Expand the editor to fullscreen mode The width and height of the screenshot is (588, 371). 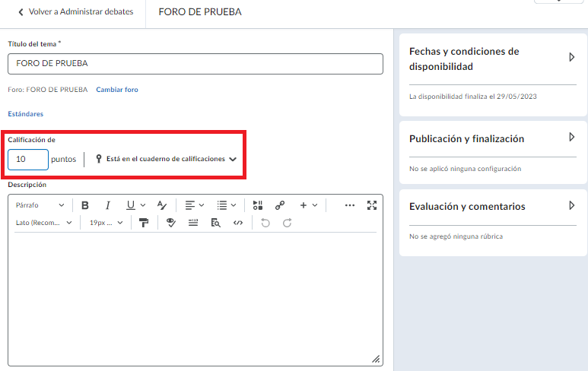[372, 205]
